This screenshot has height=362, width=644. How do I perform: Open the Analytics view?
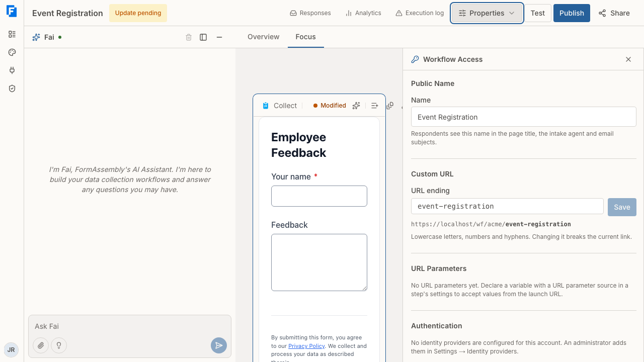(x=363, y=13)
